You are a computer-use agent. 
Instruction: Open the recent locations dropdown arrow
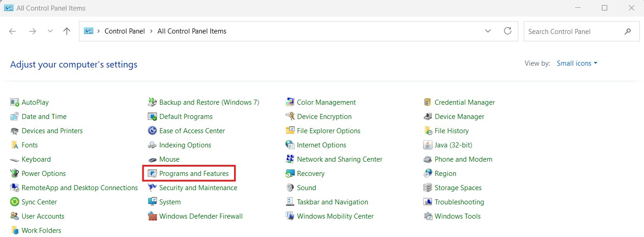[50, 31]
